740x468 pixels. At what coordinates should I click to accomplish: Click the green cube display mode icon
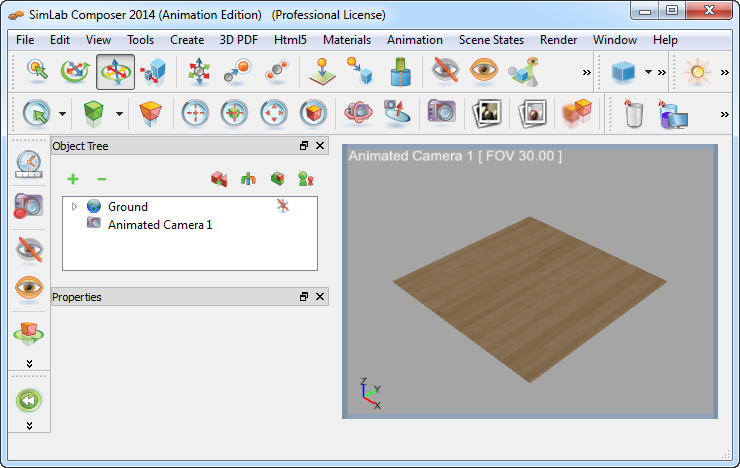93,114
